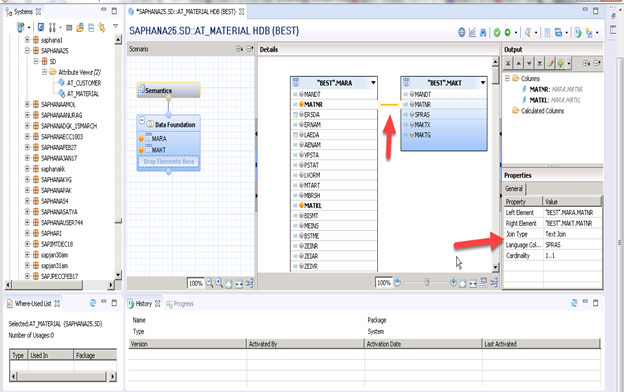Select AT_MATERIAL in the Systems tree

click(82, 94)
